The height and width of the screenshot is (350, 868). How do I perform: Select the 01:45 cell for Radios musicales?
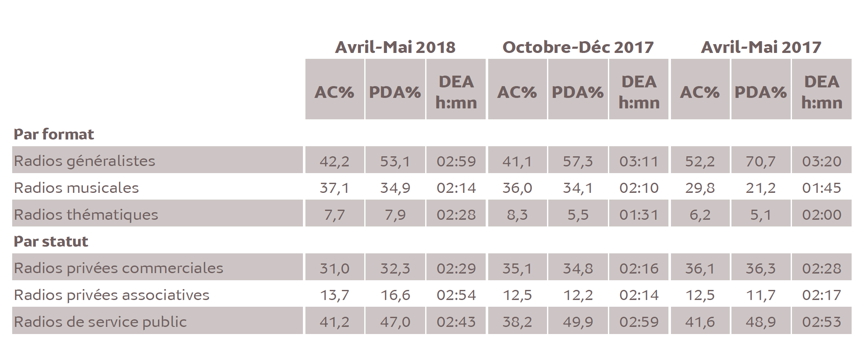click(821, 188)
